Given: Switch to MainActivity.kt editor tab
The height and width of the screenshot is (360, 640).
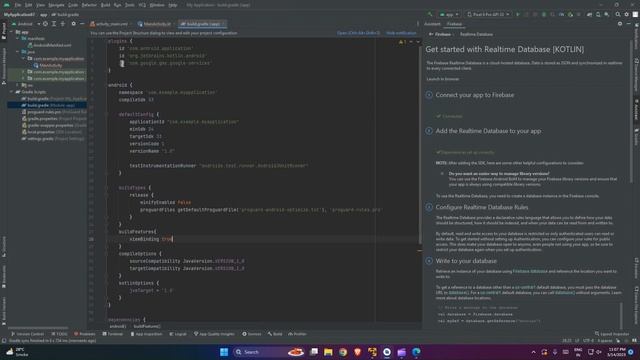Looking at the screenshot, I should (x=156, y=24).
